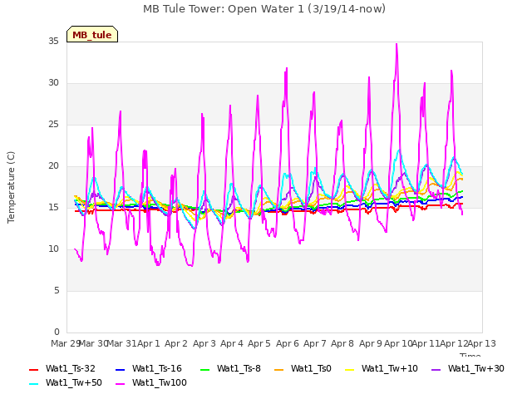Viewport: 532px width, 399px height.
Task: Select the Wat1_Tw+10 legend label
Action: click(390, 368)
